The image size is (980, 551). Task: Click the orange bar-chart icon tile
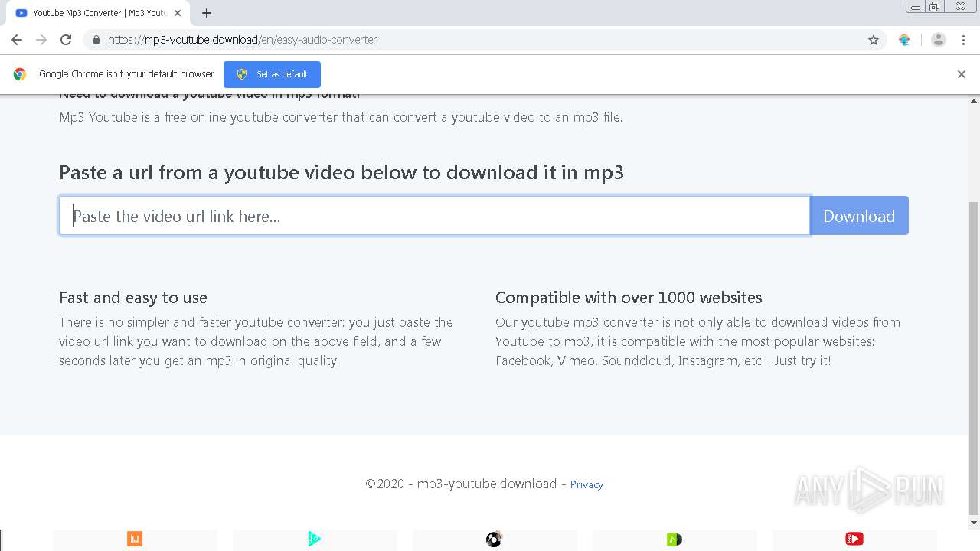[x=135, y=540]
